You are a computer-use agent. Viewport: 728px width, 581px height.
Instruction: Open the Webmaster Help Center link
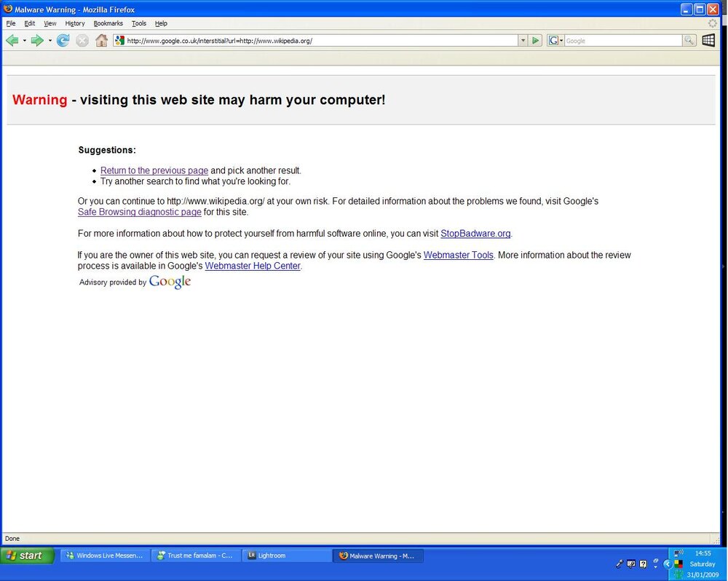253,266
